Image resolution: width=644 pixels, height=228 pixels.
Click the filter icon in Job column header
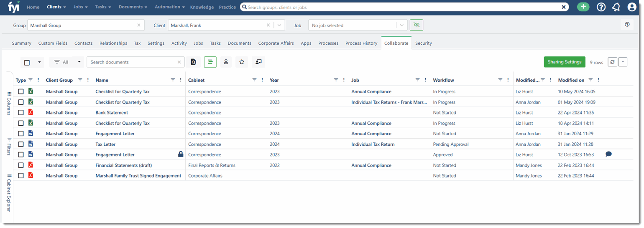(417, 80)
